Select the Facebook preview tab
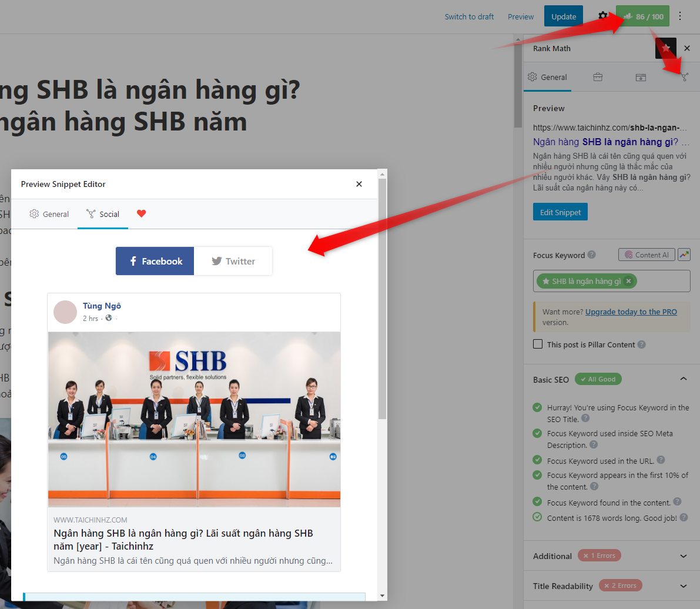This screenshot has height=609, width=700. pyautogui.click(x=155, y=261)
